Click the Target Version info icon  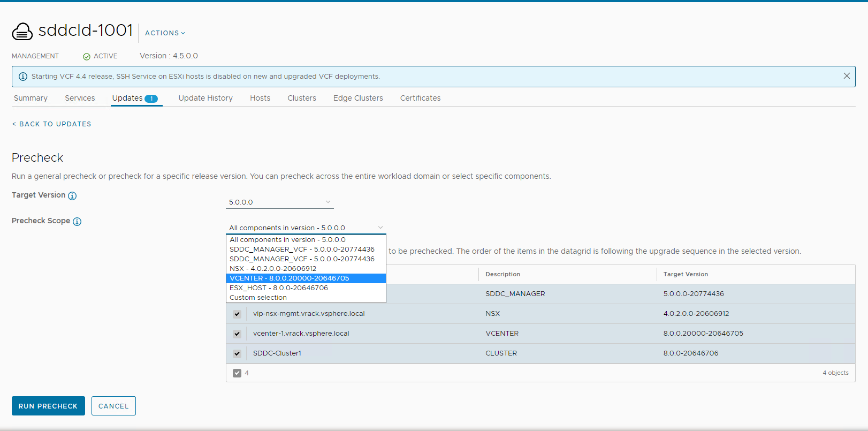[72, 196]
